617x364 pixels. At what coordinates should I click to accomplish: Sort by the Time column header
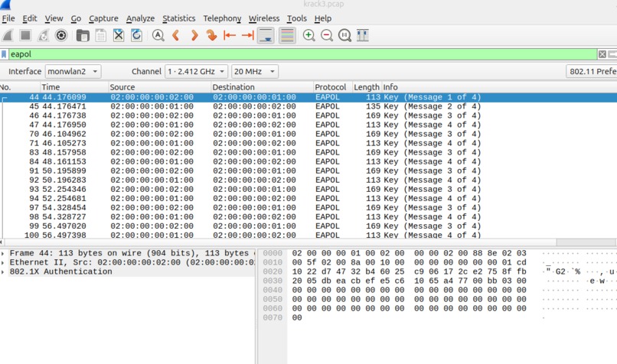coord(74,87)
